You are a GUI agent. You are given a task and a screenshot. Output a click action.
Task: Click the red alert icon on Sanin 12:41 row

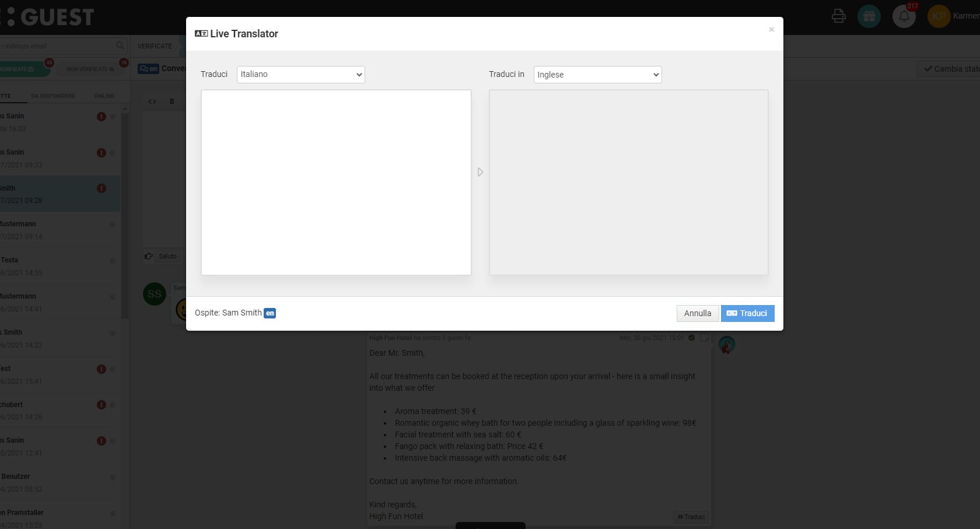click(101, 441)
